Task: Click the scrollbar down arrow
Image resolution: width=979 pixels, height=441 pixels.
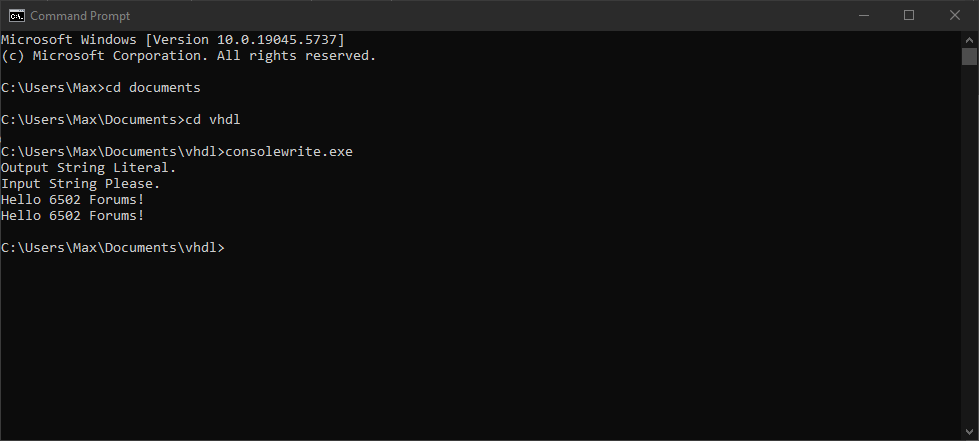Action: (x=969, y=432)
